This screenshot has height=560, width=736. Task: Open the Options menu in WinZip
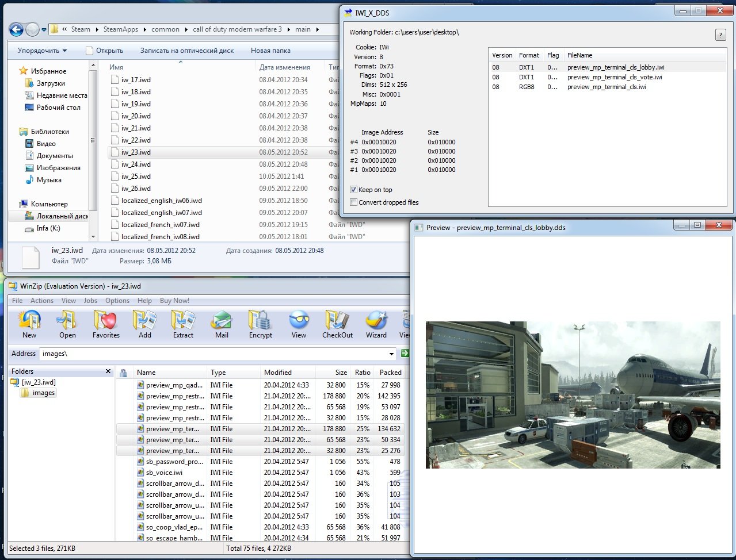pyautogui.click(x=117, y=301)
